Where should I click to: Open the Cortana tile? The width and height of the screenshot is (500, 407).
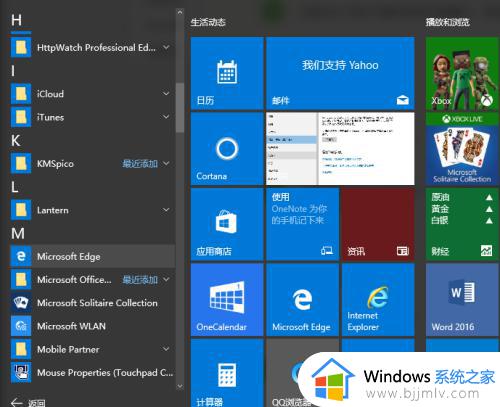tap(227, 149)
